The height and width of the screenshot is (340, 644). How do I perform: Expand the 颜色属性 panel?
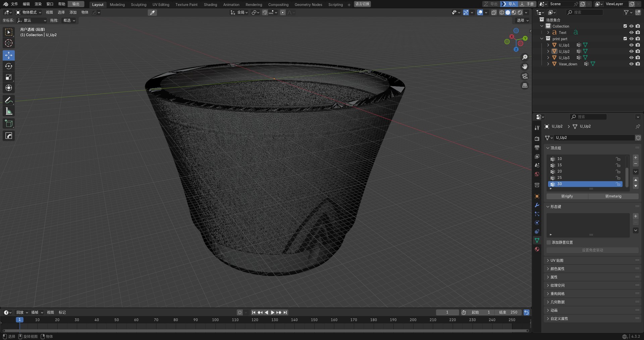(x=592, y=269)
